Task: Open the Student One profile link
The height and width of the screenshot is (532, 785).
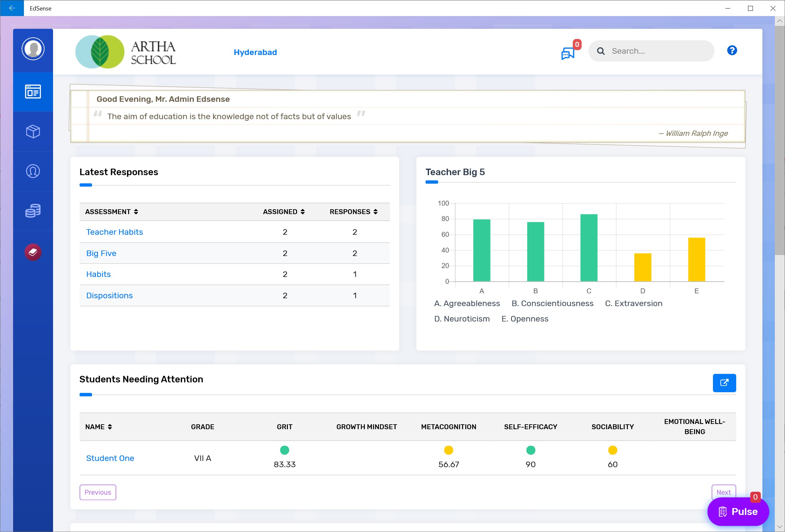Action: click(110, 458)
